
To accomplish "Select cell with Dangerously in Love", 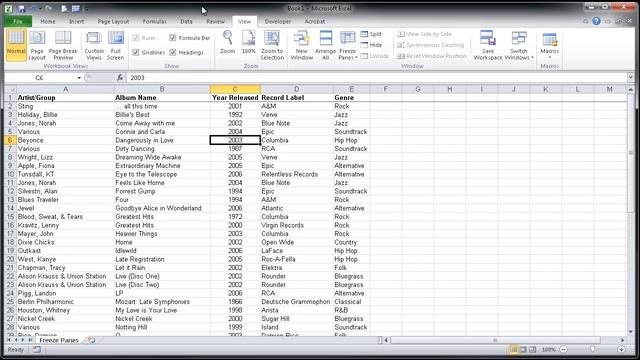I will [x=162, y=140].
